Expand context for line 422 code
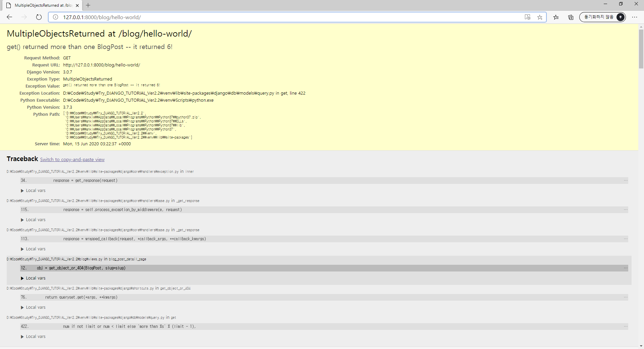This screenshot has width=644, height=349. pos(324,327)
